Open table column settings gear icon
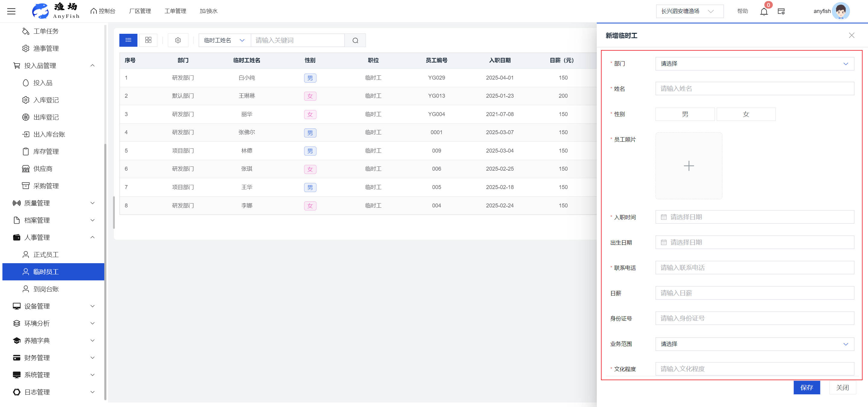Screen dimensions: 868x407 pyautogui.click(x=178, y=40)
